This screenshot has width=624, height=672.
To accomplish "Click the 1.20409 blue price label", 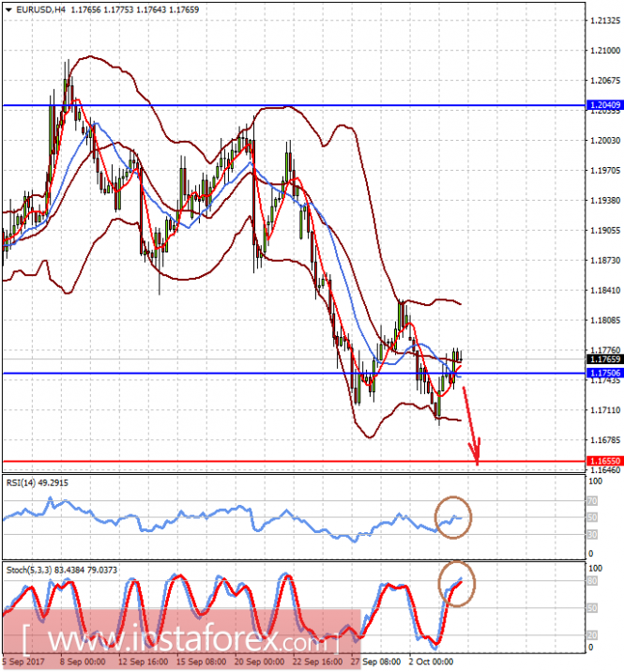I will tap(604, 105).
